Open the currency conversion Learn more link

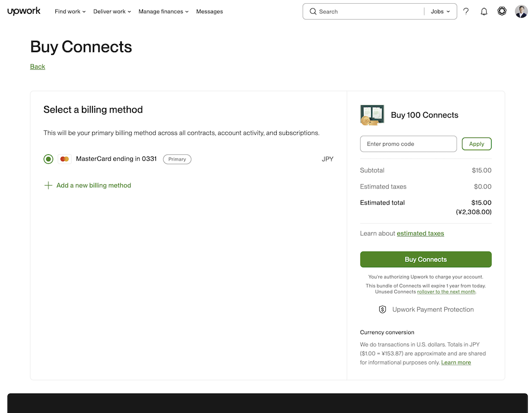point(456,362)
